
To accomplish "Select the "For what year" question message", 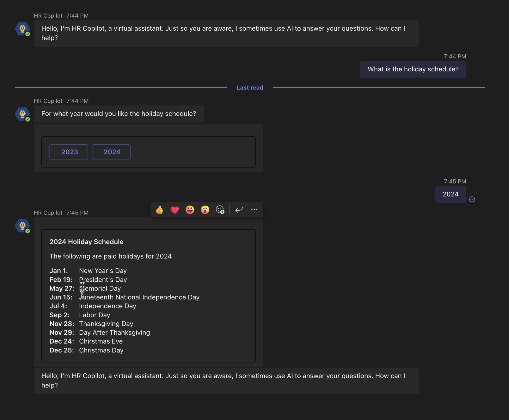I will pyautogui.click(x=119, y=114).
